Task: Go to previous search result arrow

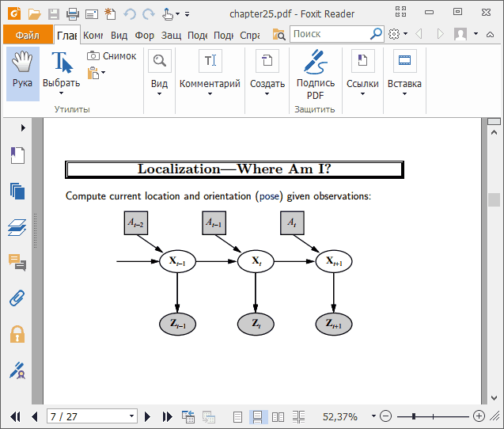Action: 419,33
